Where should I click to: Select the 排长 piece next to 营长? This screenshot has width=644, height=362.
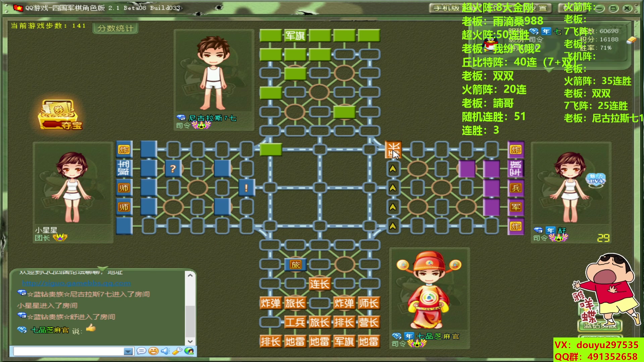coord(344,322)
